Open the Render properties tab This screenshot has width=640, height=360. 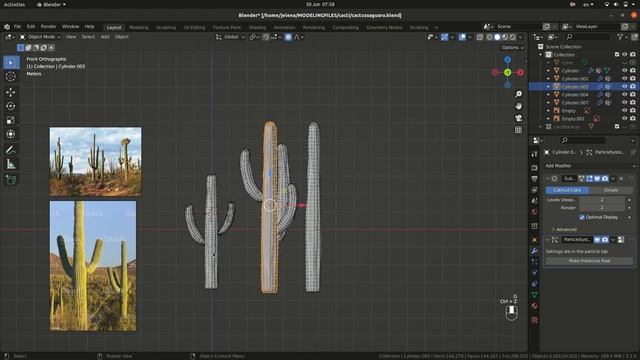tap(534, 168)
